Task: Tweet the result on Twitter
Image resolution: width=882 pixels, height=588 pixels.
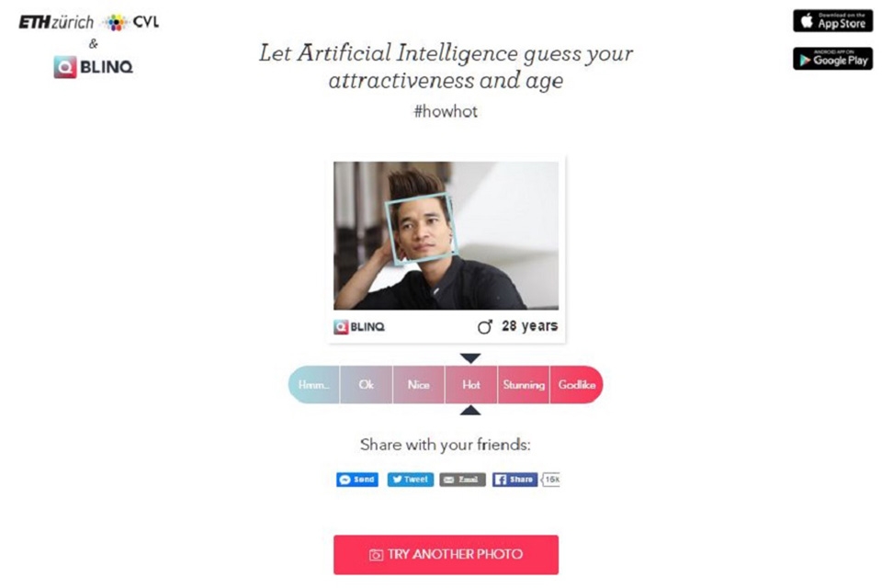Action: coord(410,480)
